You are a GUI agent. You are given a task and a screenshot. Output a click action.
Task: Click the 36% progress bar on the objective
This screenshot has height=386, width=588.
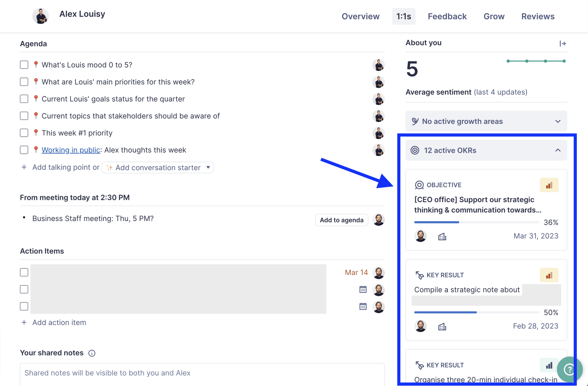(x=477, y=222)
